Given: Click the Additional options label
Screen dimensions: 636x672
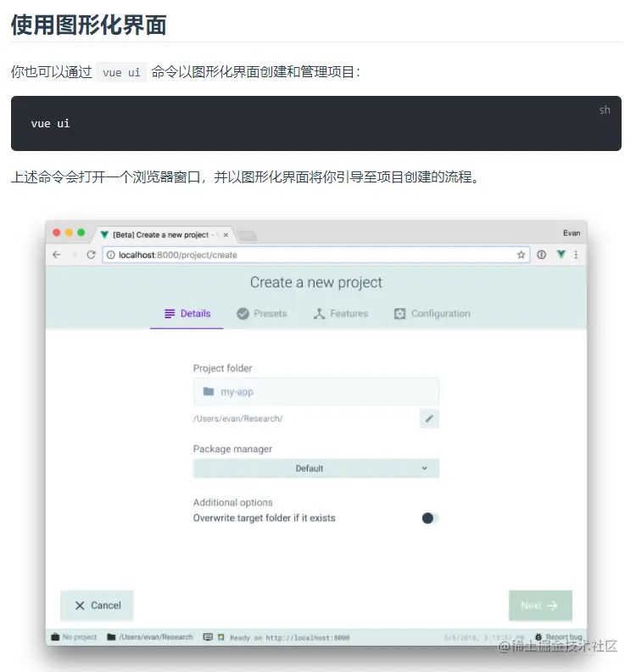Looking at the screenshot, I should point(233,502).
